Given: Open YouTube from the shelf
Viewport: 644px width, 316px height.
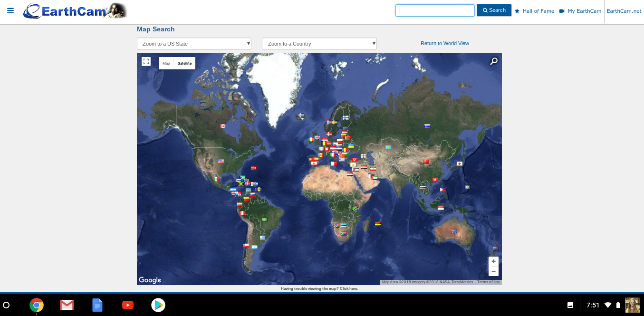Looking at the screenshot, I should point(128,305).
